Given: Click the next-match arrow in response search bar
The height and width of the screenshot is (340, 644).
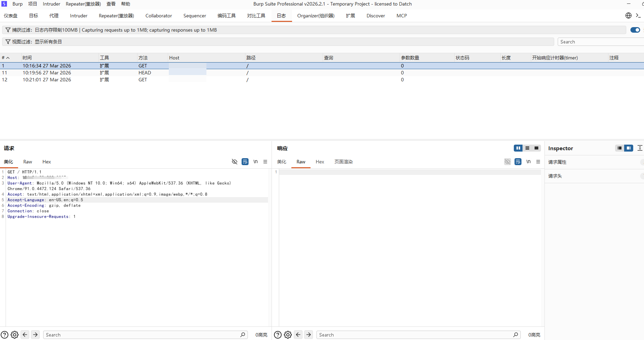Looking at the screenshot, I should pyautogui.click(x=309, y=334).
